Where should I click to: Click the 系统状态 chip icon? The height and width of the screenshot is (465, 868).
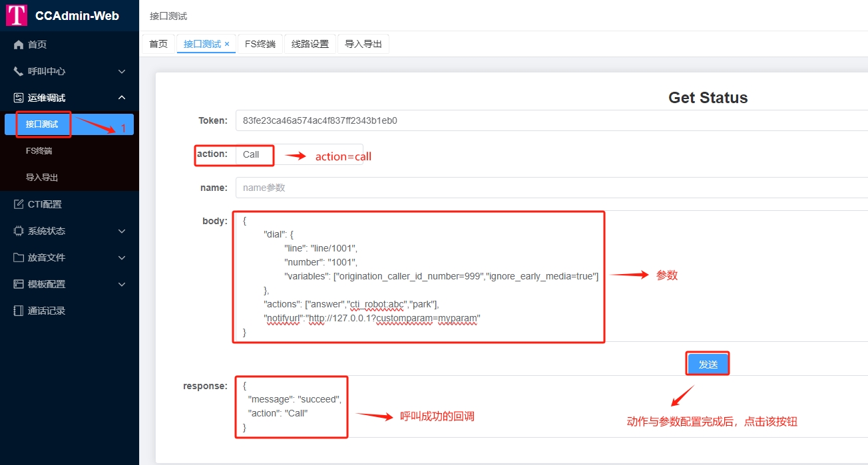(19, 231)
